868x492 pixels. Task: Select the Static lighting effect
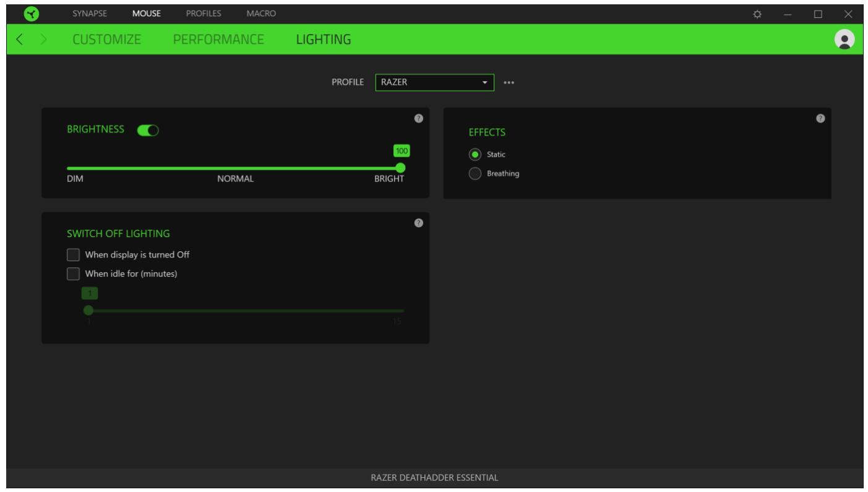click(x=476, y=154)
